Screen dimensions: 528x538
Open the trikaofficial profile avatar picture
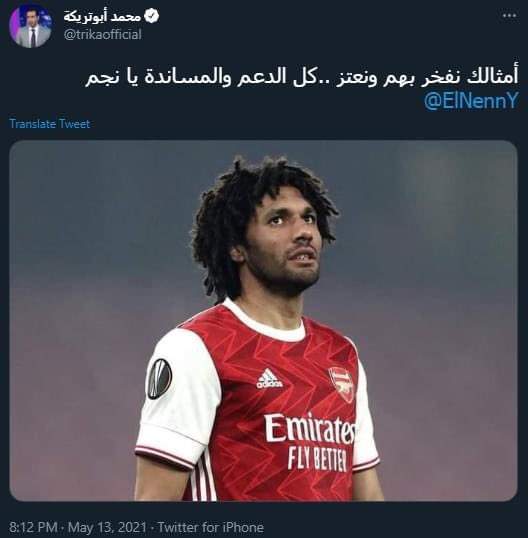(31, 26)
